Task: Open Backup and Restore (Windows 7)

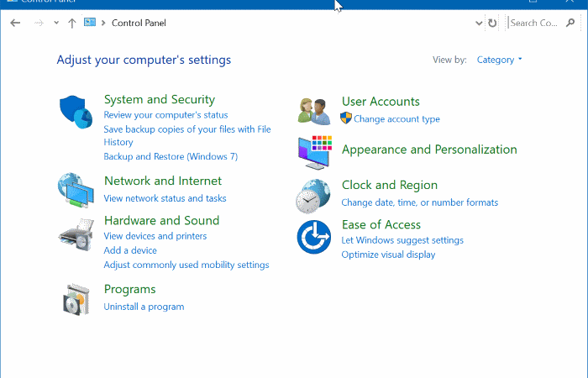Action: (x=171, y=156)
